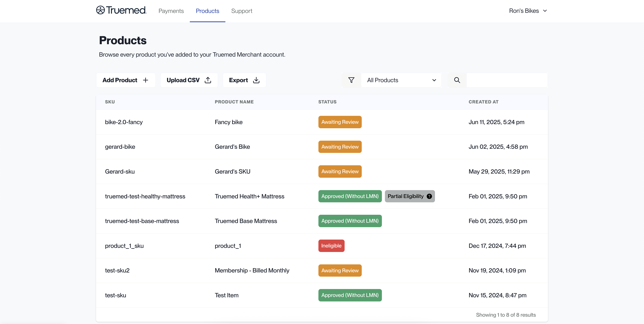Click the test-sku SKU cell

coord(115,295)
